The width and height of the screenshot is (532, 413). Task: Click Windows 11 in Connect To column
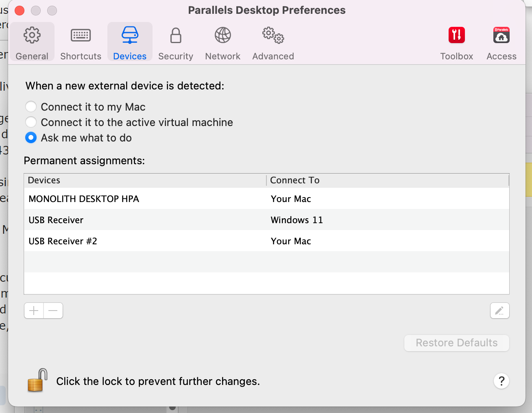point(297,220)
